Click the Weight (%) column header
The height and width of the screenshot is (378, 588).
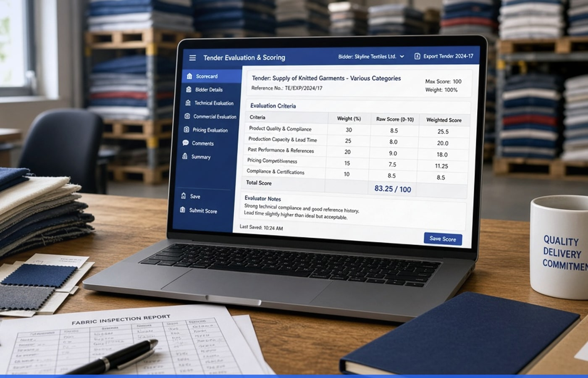[349, 118]
